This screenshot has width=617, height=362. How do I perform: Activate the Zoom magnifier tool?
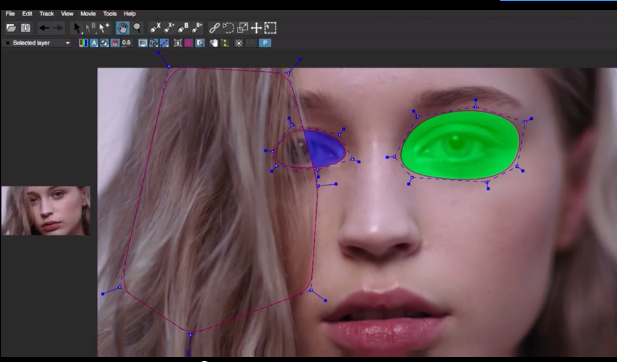coord(137,28)
